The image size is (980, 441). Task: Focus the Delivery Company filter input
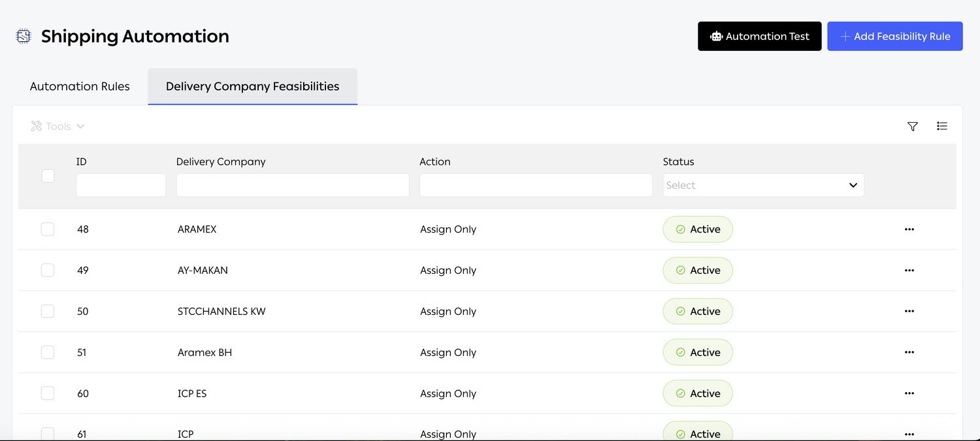coord(293,185)
